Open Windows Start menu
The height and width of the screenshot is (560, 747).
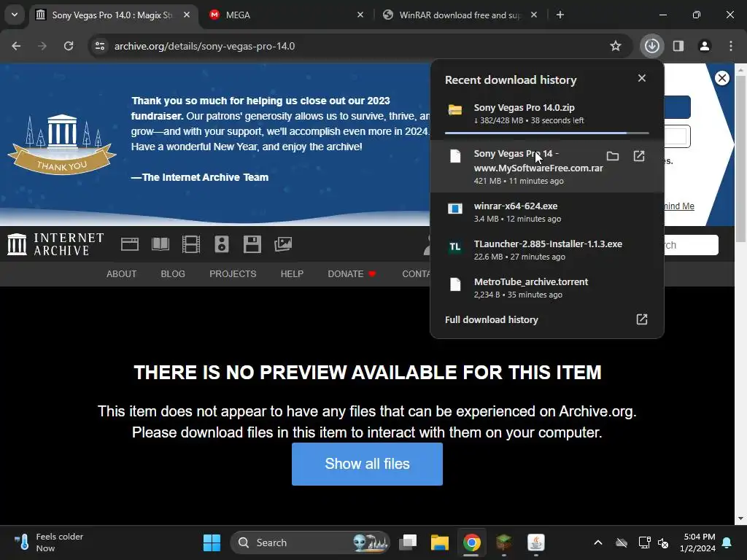click(x=212, y=542)
